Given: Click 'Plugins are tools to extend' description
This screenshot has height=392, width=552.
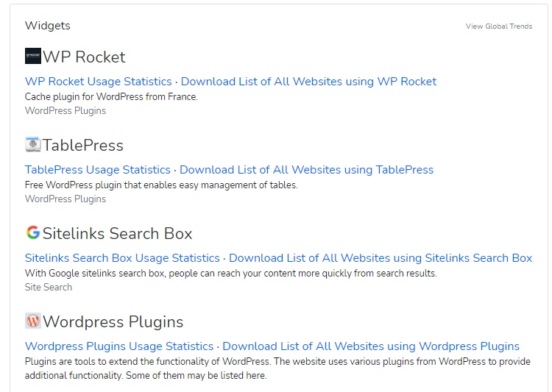Looking at the screenshot, I should point(277,368).
